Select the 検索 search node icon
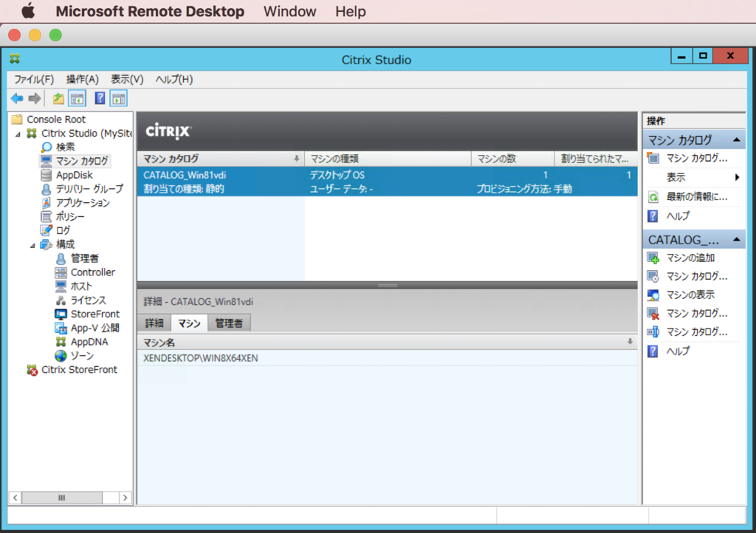 pyautogui.click(x=47, y=147)
